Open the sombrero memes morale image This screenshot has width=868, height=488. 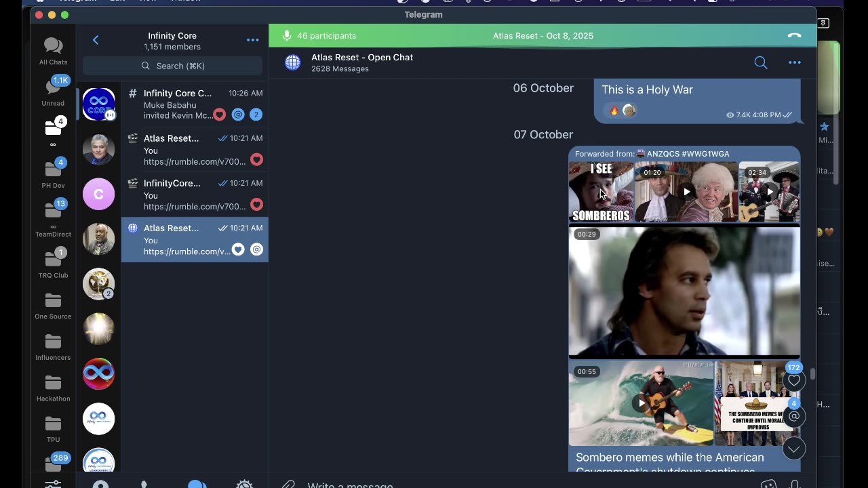pyautogui.click(x=757, y=403)
